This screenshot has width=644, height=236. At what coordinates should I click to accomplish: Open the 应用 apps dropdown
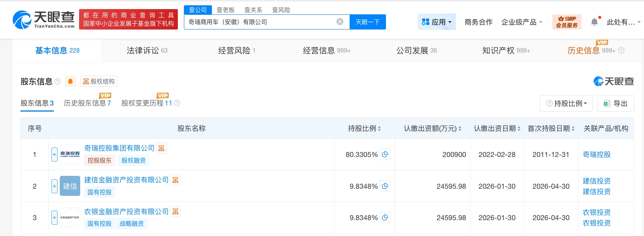437,22
